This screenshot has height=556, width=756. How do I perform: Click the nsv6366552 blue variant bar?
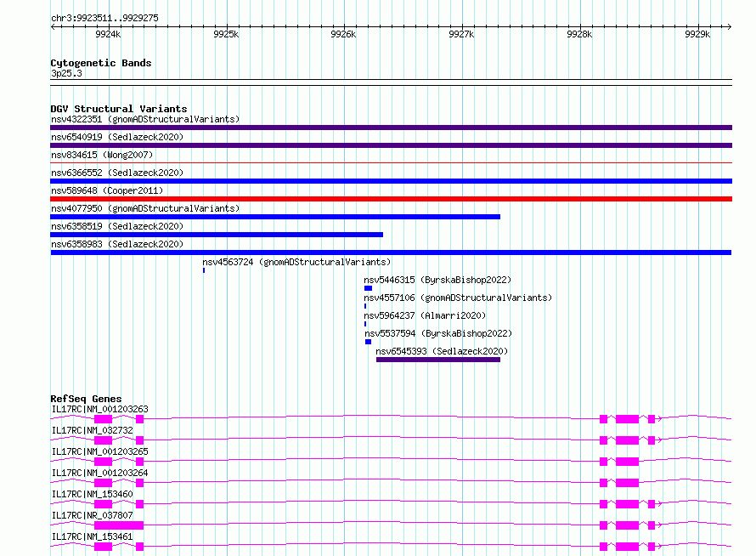click(x=391, y=181)
